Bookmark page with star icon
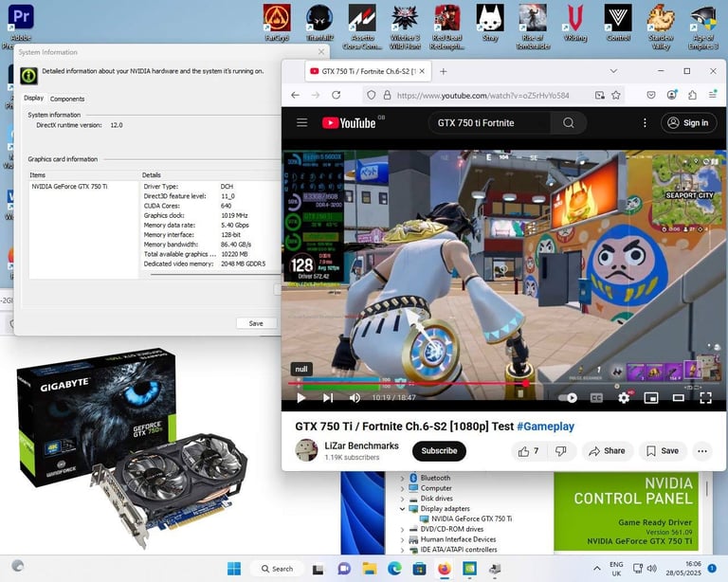Screen dimensions: 728x582 [x=616, y=95]
